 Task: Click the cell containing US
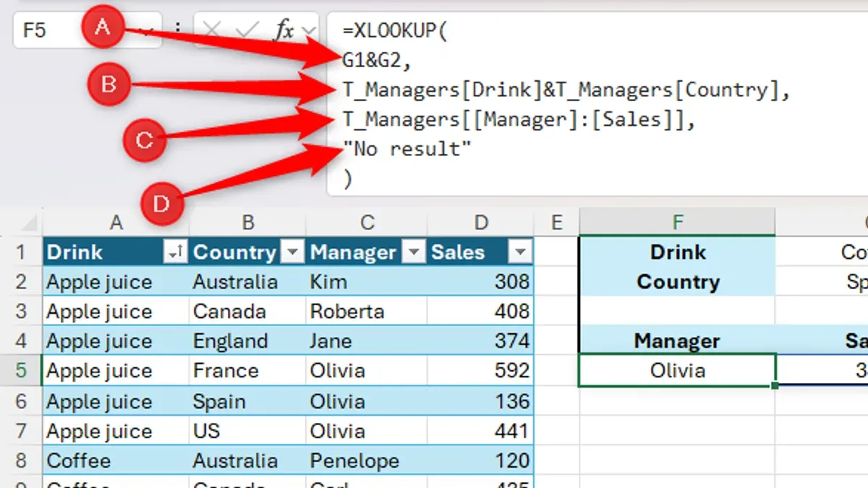(247, 431)
